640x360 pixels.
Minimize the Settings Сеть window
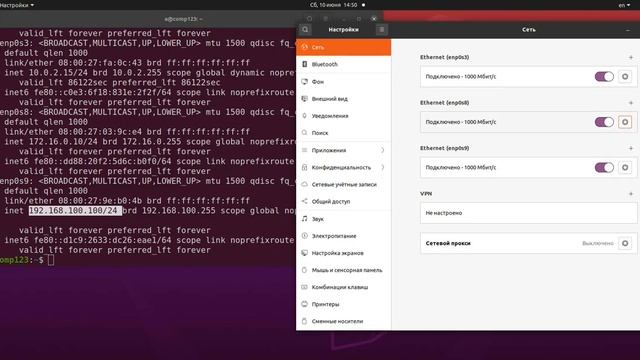(x=628, y=30)
